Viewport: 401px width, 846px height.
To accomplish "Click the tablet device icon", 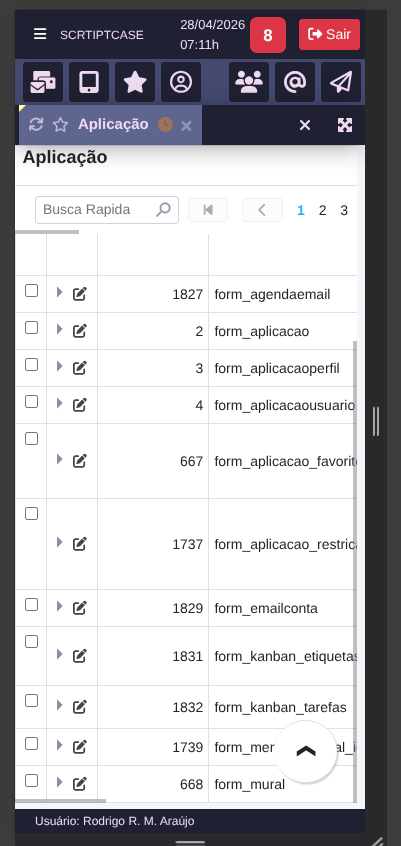I will [89, 82].
